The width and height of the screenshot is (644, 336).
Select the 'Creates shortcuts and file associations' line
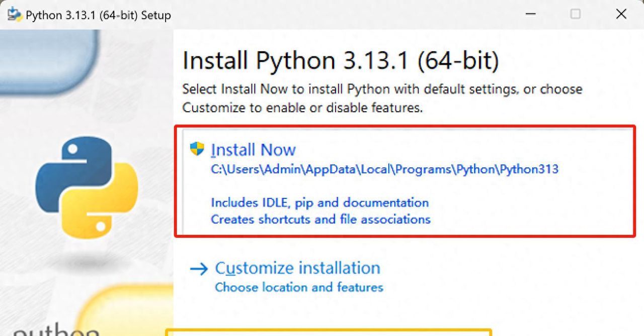click(320, 219)
